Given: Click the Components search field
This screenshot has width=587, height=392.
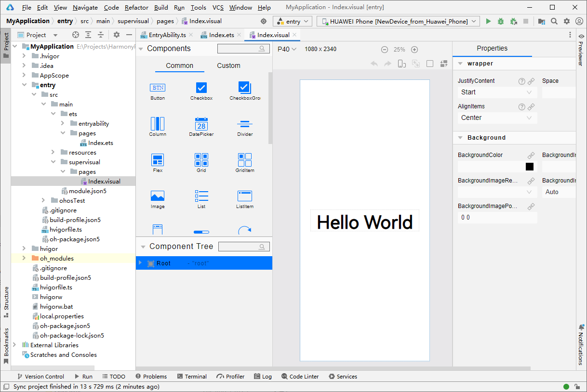Looking at the screenshot, I should [243, 49].
